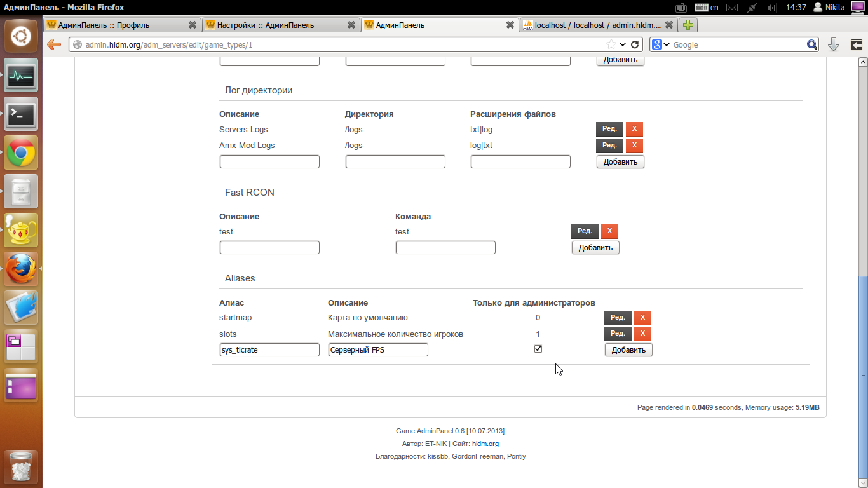Open the hldm.org footer link
The image size is (868, 488).
pyautogui.click(x=485, y=444)
